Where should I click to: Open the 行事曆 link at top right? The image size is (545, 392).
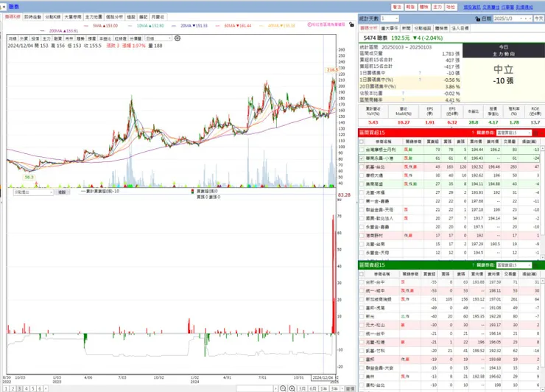507,7
